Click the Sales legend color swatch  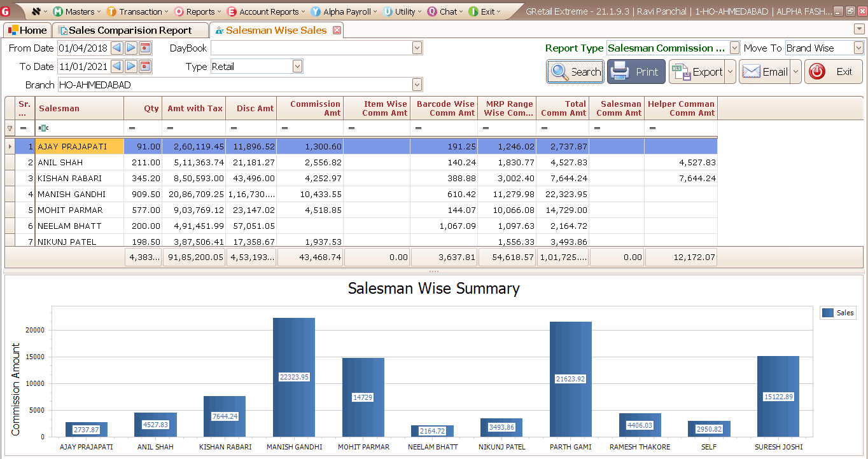827,313
